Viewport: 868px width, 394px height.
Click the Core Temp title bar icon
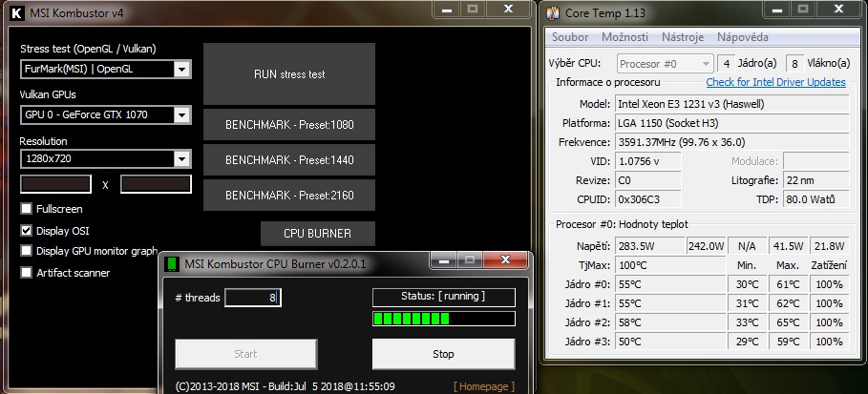click(x=553, y=13)
